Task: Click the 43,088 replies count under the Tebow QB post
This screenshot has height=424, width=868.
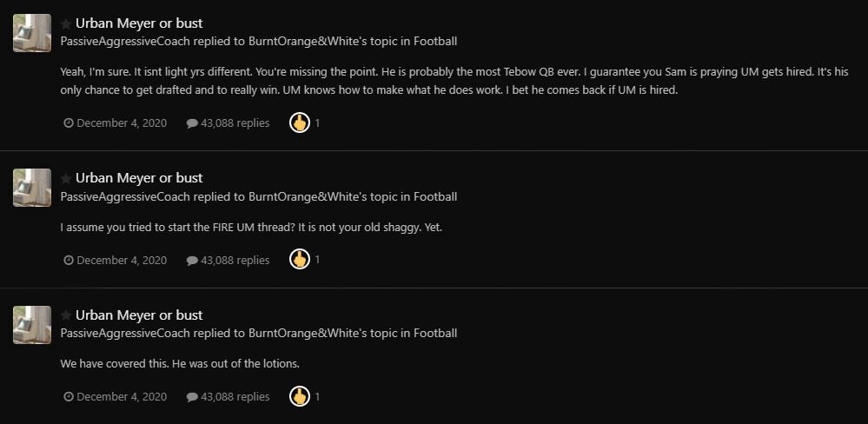Action: (235, 123)
